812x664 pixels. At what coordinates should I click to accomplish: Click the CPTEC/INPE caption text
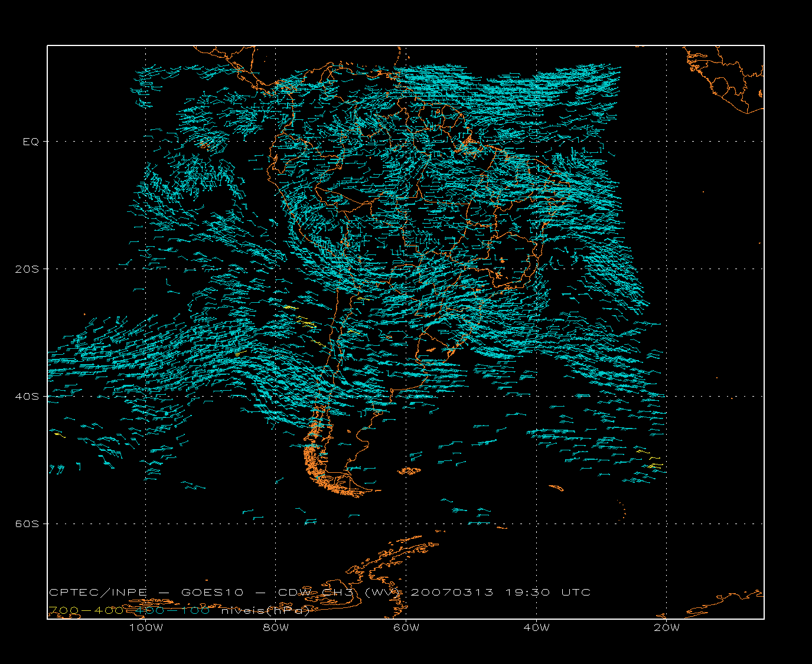click(x=98, y=593)
